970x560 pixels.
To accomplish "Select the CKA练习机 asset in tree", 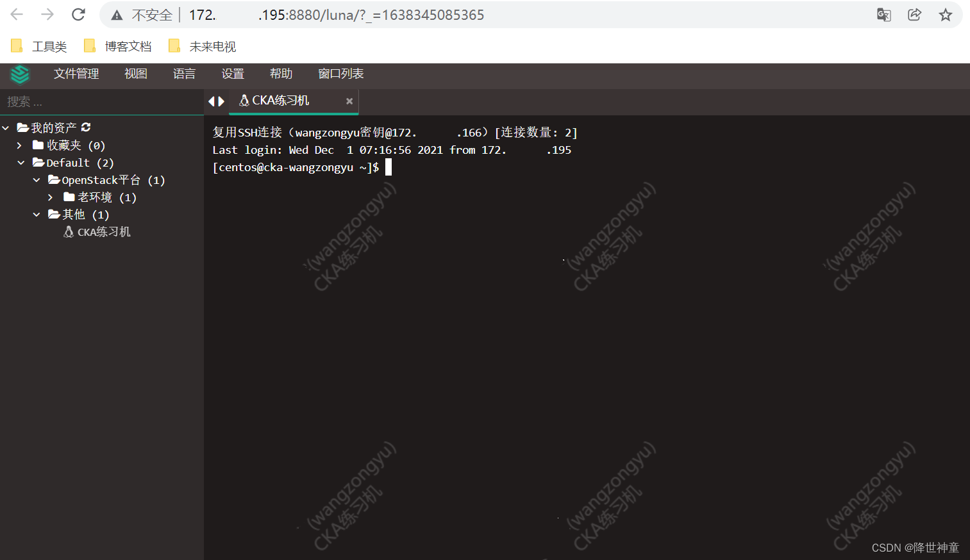I will pyautogui.click(x=103, y=232).
